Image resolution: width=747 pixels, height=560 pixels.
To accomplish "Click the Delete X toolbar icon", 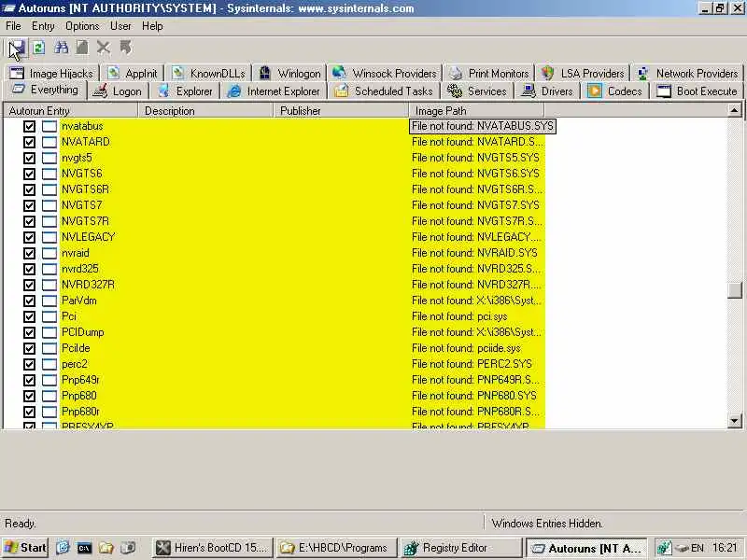I will click(104, 48).
